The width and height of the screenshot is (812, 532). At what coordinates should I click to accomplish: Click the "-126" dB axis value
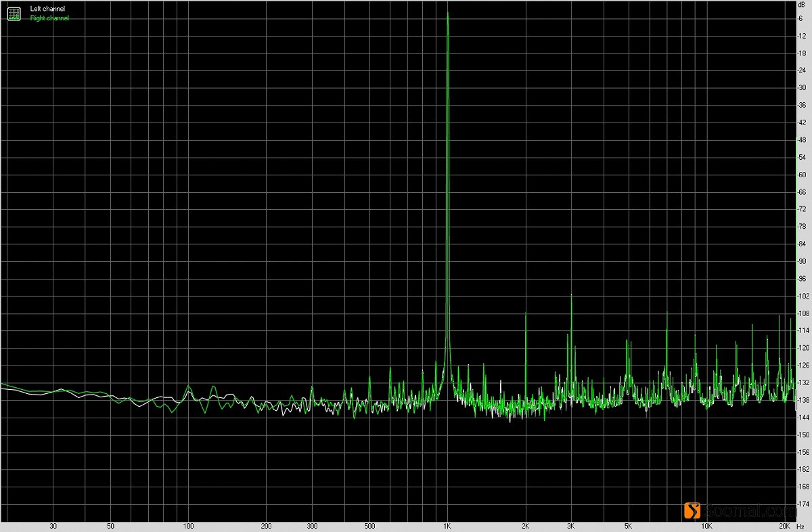tap(803, 365)
